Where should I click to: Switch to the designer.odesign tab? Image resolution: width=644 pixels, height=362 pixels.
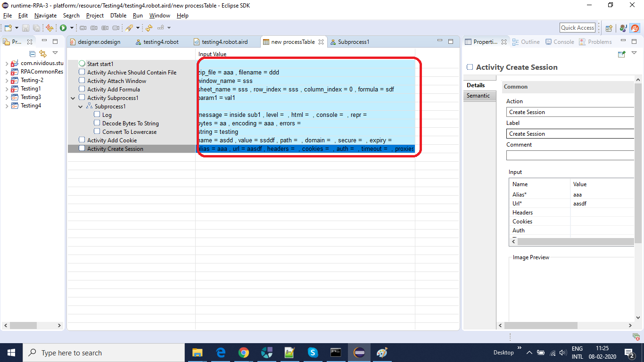[x=95, y=42]
